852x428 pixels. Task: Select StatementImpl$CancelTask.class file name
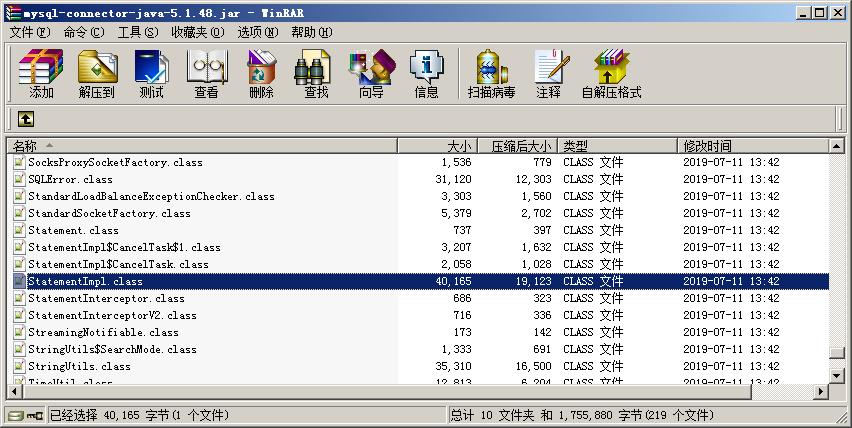pyautogui.click(x=118, y=265)
